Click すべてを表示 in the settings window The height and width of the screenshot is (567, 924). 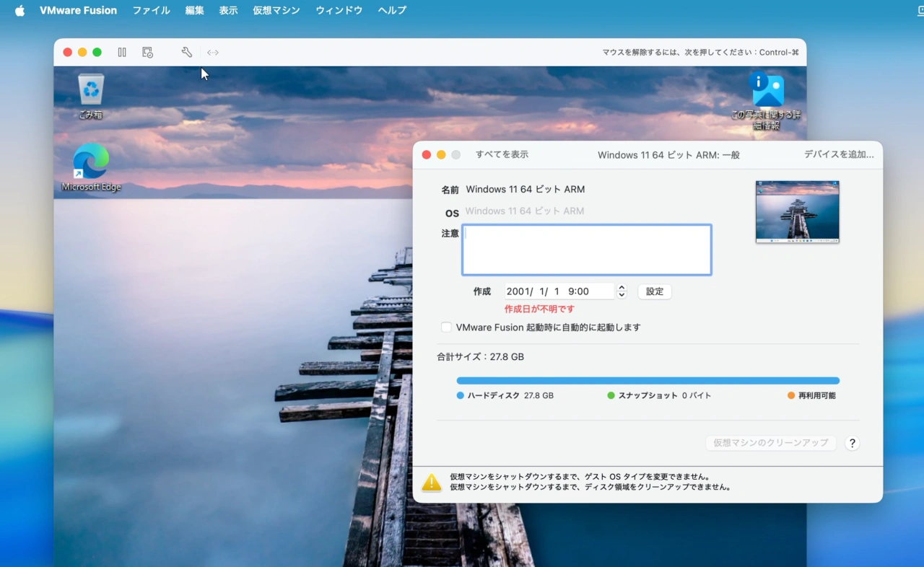click(x=502, y=154)
